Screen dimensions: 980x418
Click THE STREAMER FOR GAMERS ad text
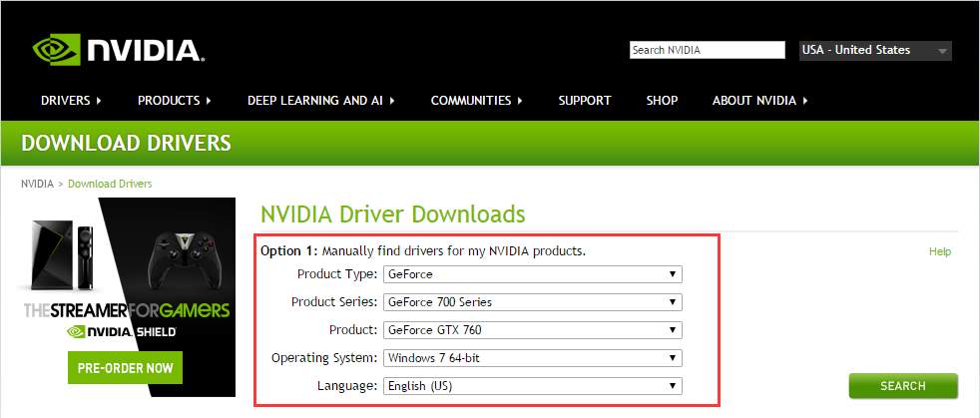click(127, 310)
